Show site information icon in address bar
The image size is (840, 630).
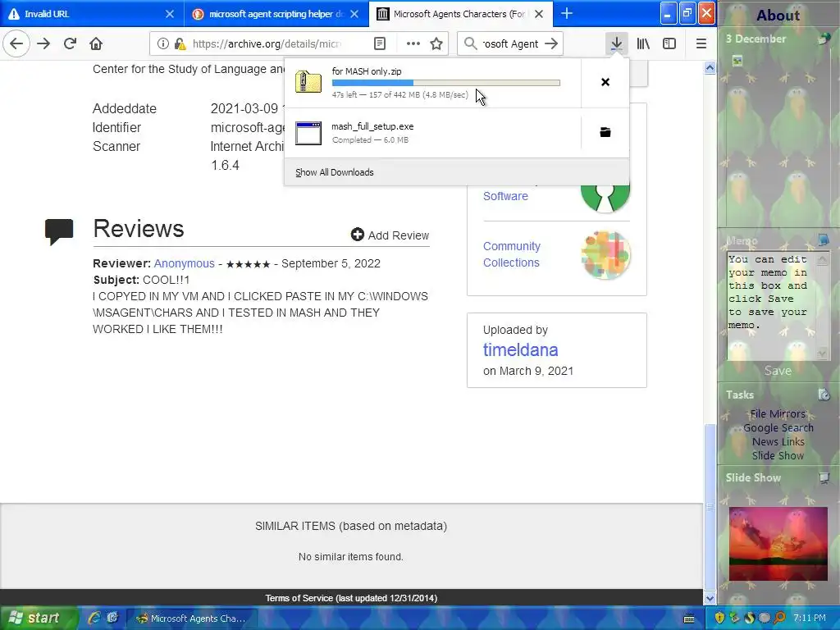[x=163, y=44]
